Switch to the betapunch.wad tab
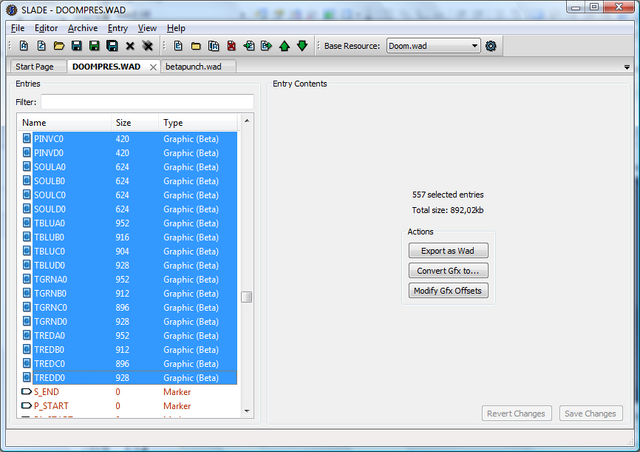Screen dimensions: 640x452 (193, 67)
